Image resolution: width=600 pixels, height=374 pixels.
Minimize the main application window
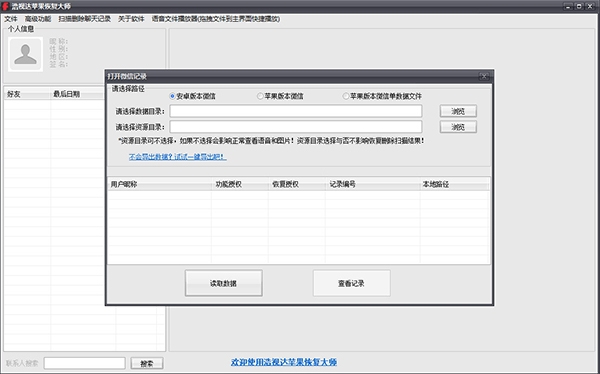[568, 7]
